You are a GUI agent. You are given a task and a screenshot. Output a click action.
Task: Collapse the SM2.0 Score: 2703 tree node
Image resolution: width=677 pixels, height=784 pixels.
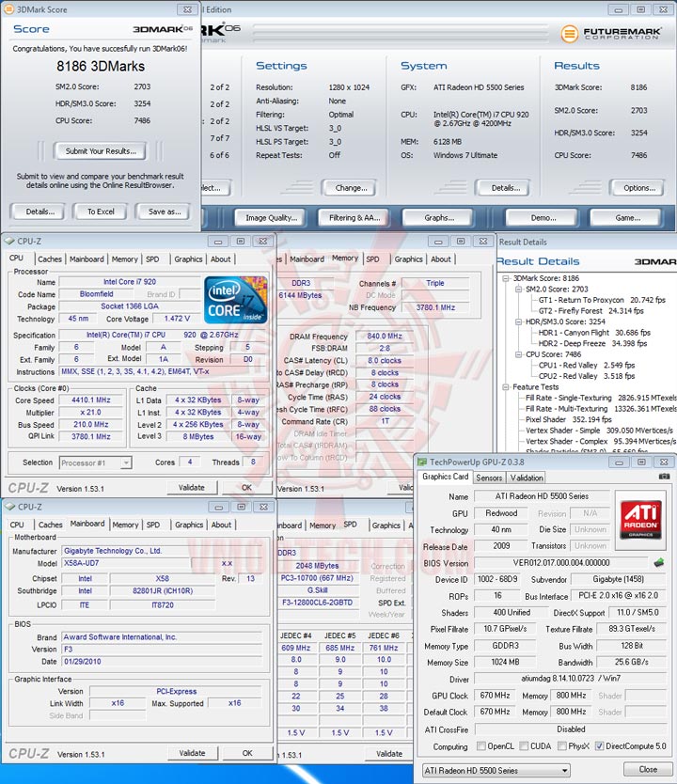click(x=518, y=290)
